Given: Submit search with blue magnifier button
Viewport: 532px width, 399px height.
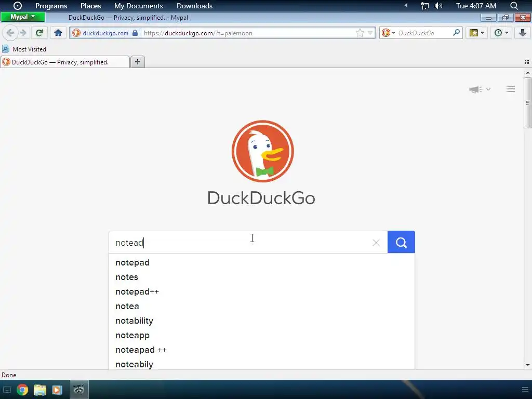Looking at the screenshot, I should tap(401, 242).
